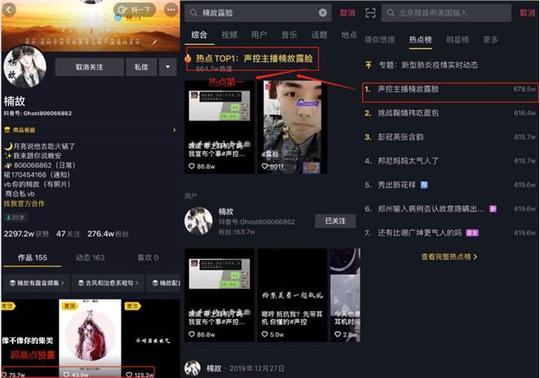Click the search magnifier icon beside 楠故露脸
The image size is (540, 378).
[193, 13]
